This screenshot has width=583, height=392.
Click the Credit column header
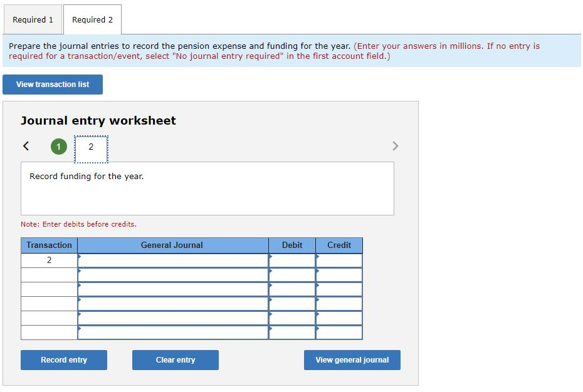click(x=339, y=245)
